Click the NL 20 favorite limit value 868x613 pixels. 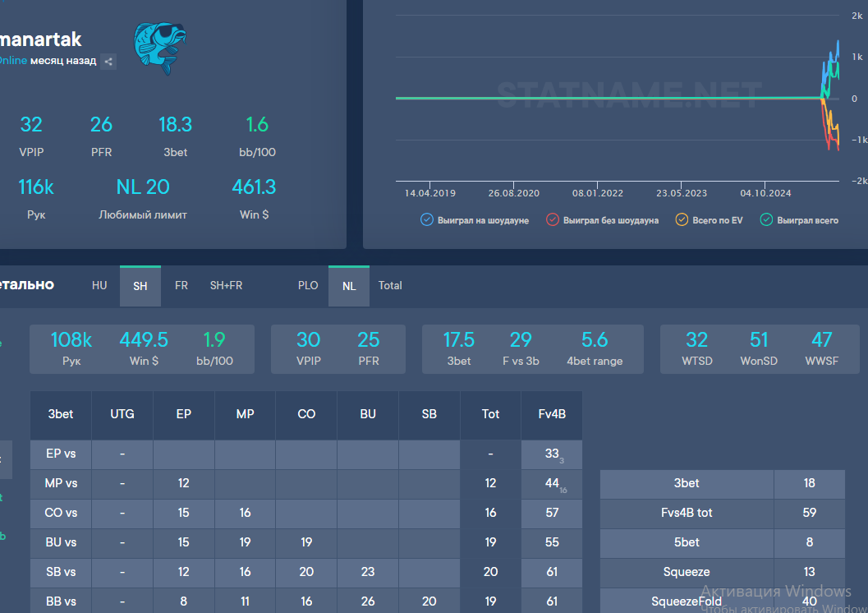(x=143, y=187)
